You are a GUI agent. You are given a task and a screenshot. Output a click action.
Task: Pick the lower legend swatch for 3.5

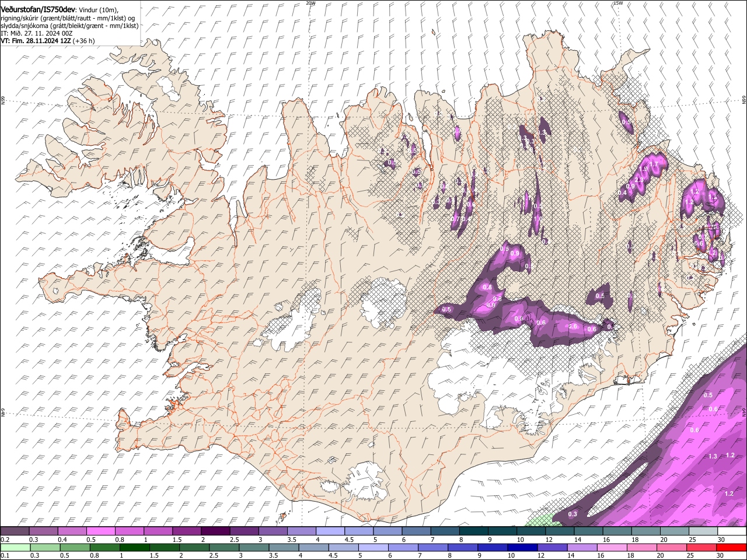284,547
